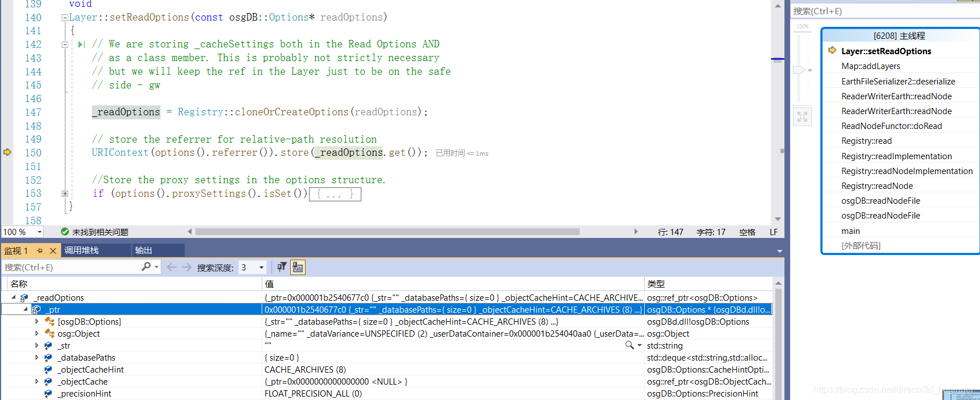The width and height of the screenshot is (980, 400).
Task: Collapse the _ptr watch entry
Action: (26, 309)
